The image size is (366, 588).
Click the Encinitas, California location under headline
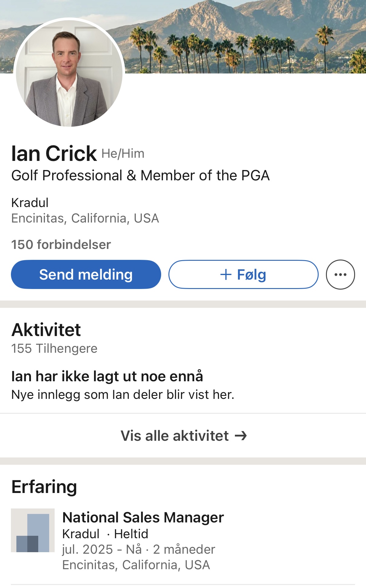point(85,218)
